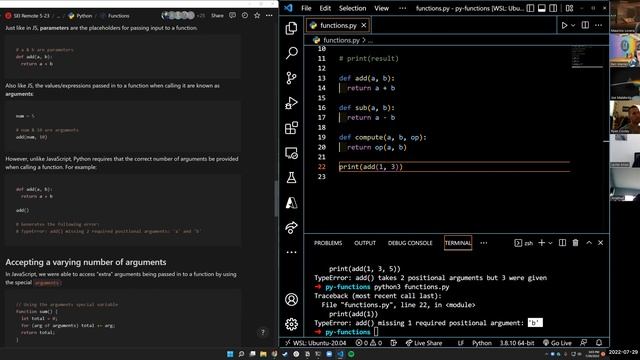Image resolution: width=640 pixels, height=360 pixels.
Task: Open the notifications bell in status bar
Action: tap(599, 343)
